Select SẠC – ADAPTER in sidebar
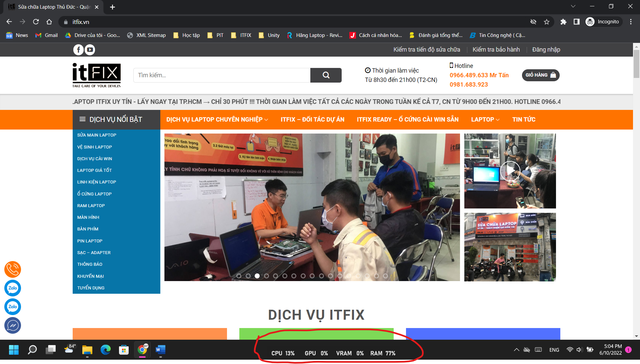Image resolution: width=640 pixels, height=364 pixels. coord(94,252)
